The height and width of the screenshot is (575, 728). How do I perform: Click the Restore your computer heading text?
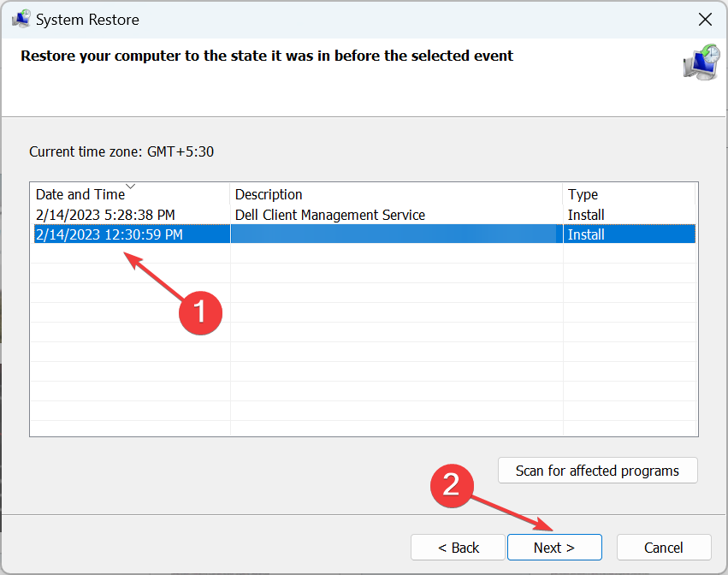(267, 56)
